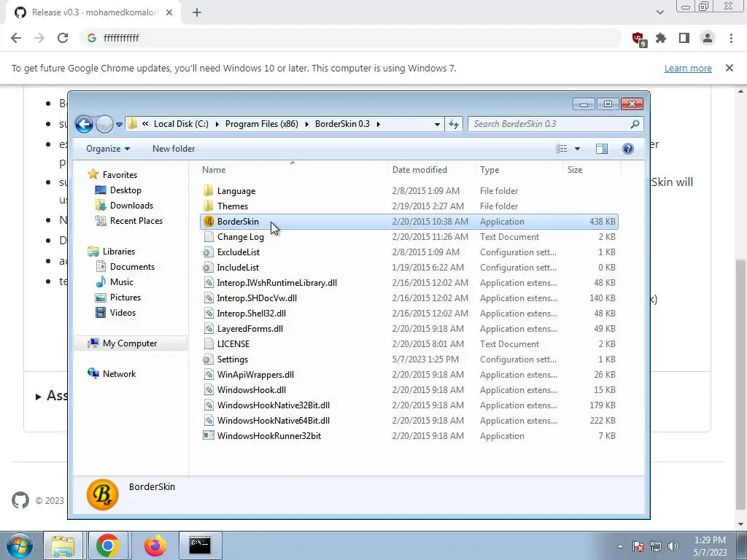This screenshot has width=747, height=560.
Task: Show the preview pane in Explorer
Action: click(602, 149)
